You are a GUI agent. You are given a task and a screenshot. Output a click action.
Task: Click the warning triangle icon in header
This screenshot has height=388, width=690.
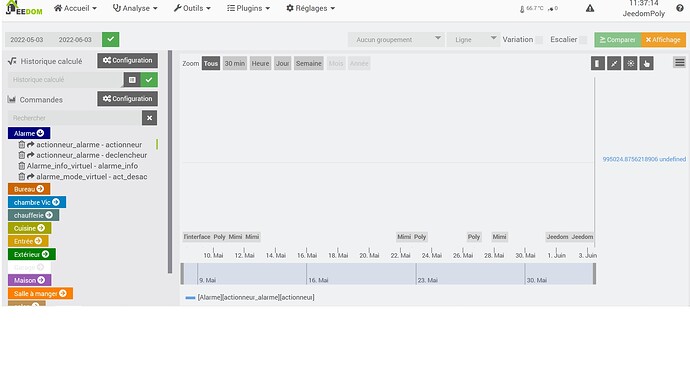[x=590, y=8]
